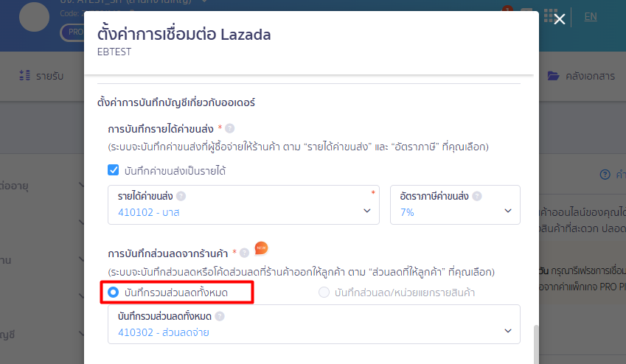Open the apps grid icon
626x364 pixels.
(549, 15)
